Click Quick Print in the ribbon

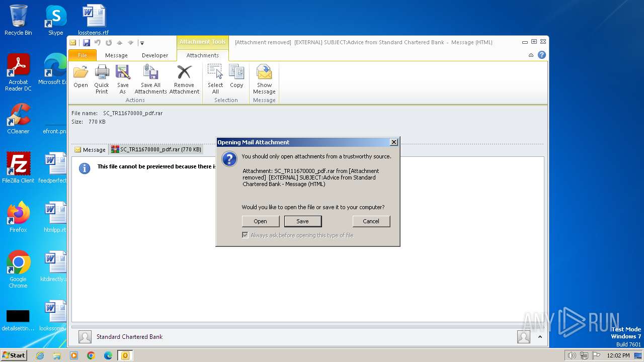pos(102,79)
